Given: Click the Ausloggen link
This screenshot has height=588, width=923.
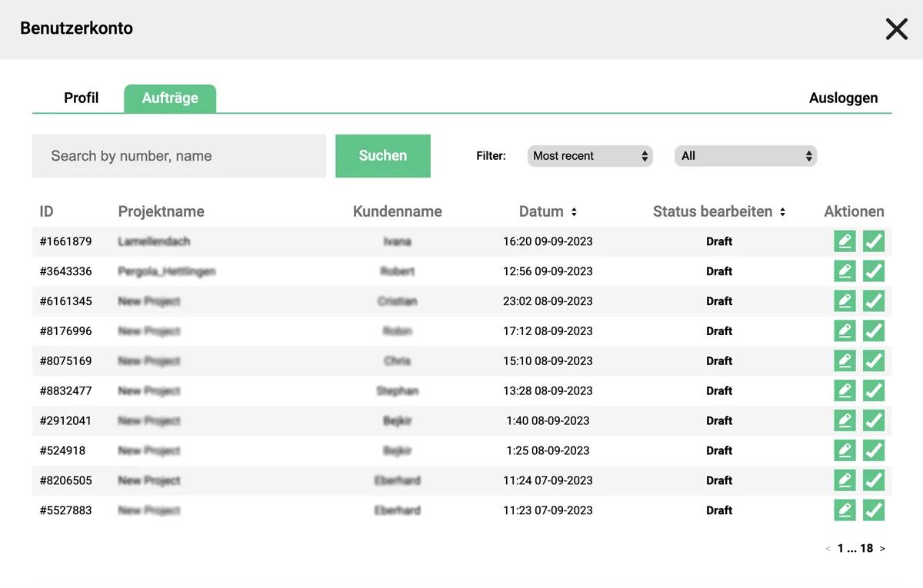Looking at the screenshot, I should [843, 98].
